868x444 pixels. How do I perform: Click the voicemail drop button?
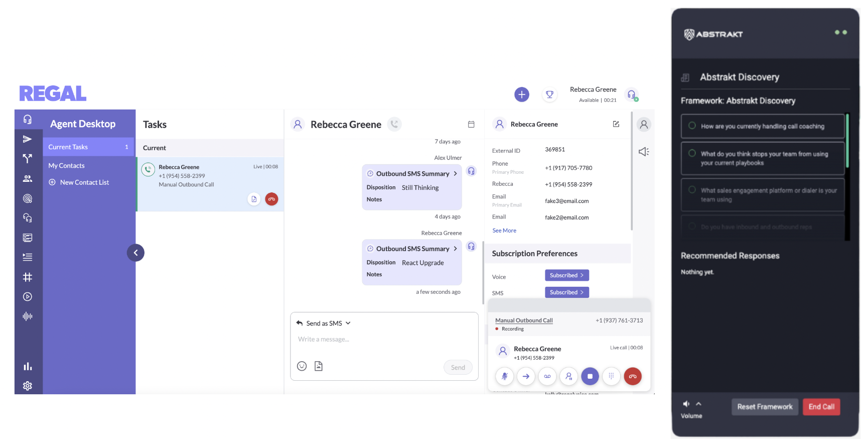(x=547, y=376)
